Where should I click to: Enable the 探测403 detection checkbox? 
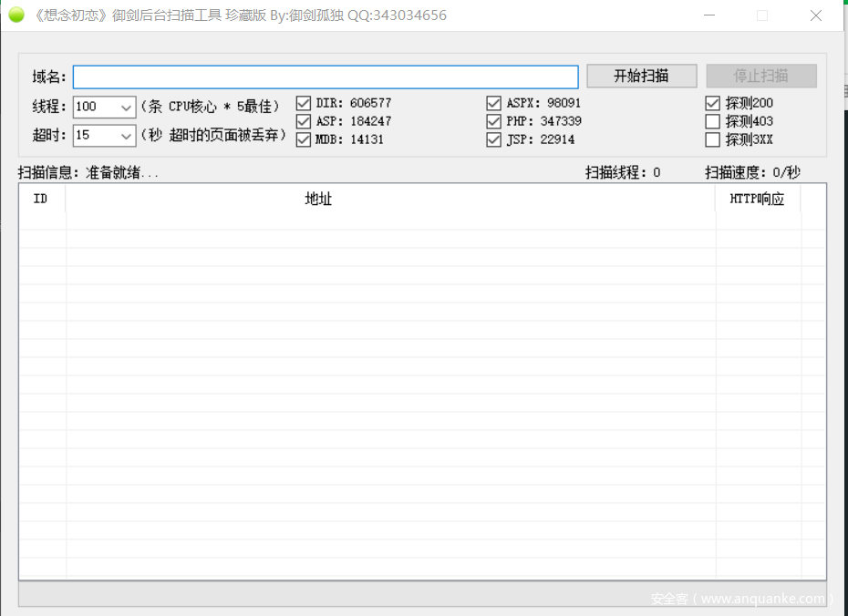(x=713, y=121)
